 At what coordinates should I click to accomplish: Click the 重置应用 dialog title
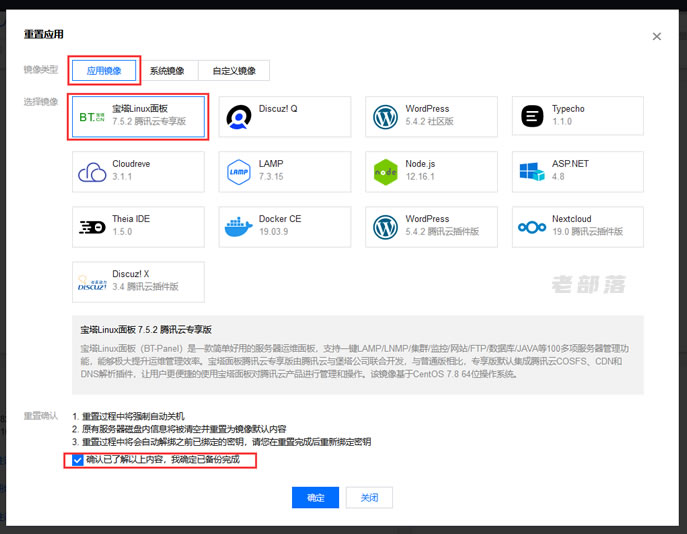[x=43, y=34]
